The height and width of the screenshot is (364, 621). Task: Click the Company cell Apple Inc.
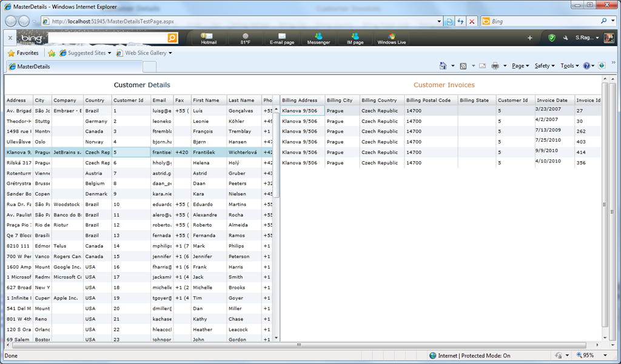click(67, 298)
